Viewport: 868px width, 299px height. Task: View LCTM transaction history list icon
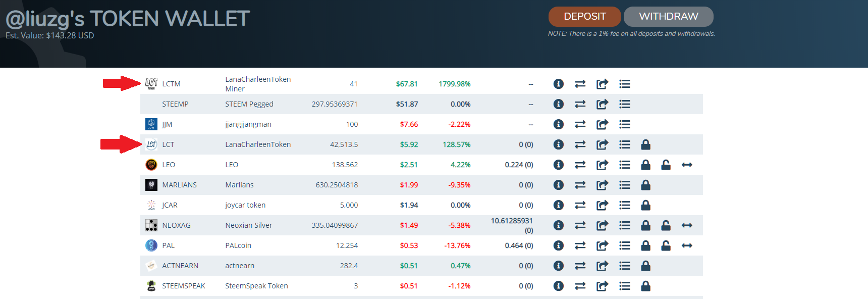pos(625,84)
